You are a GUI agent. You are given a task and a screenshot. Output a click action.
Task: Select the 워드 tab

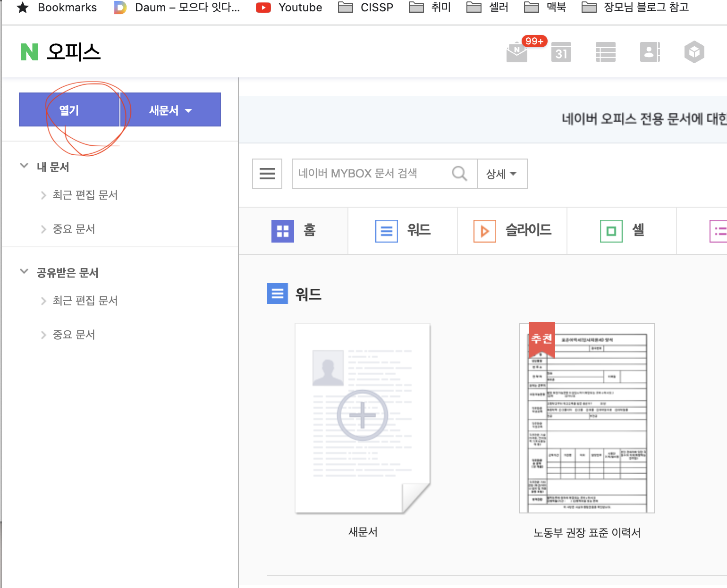tap(403, 231)
